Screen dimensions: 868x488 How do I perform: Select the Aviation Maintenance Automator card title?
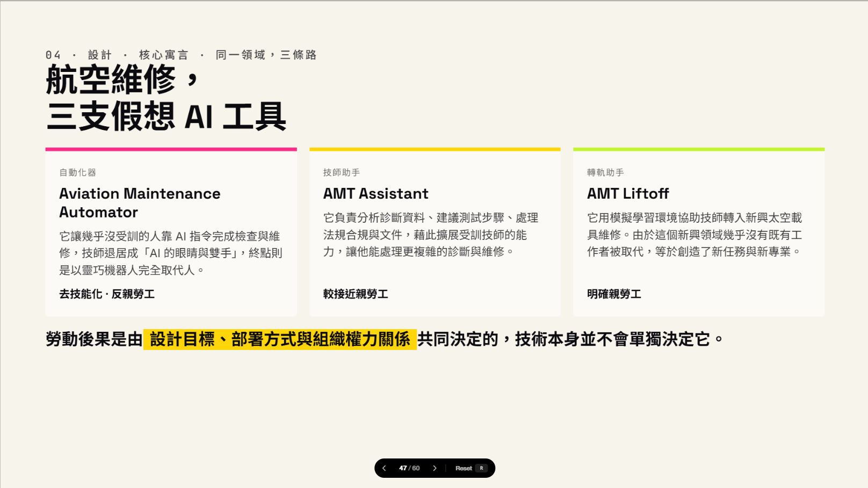tap(140, 203)
